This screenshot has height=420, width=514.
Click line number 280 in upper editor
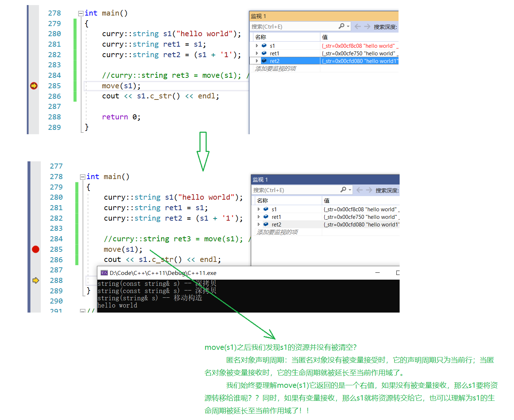coord(55,34)
